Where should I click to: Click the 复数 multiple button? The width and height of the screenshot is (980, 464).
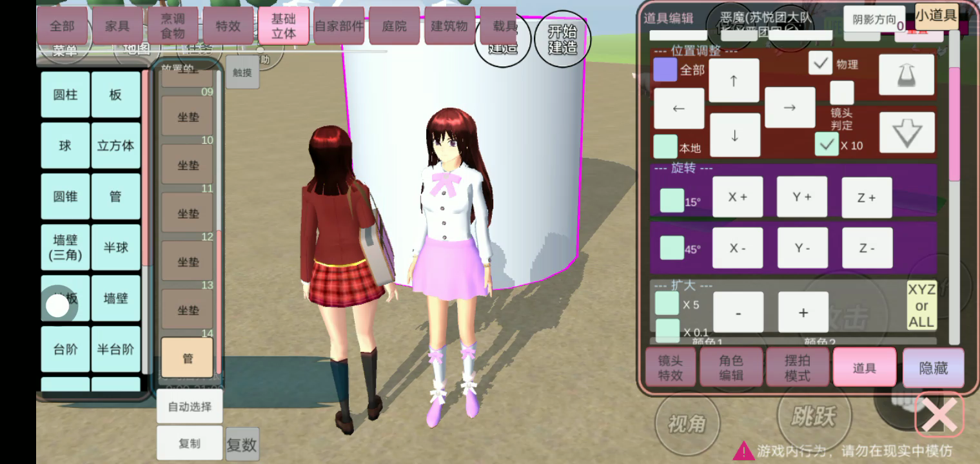242,445
